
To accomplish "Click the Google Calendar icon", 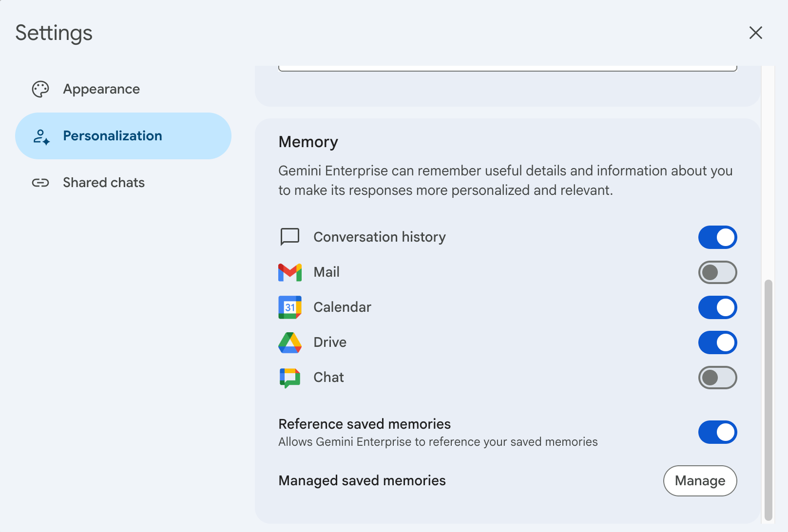I will point(289,307).
